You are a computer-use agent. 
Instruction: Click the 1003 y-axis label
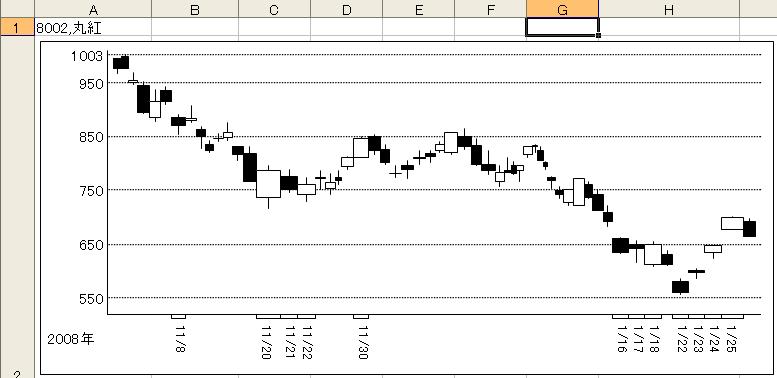(87, 56)
